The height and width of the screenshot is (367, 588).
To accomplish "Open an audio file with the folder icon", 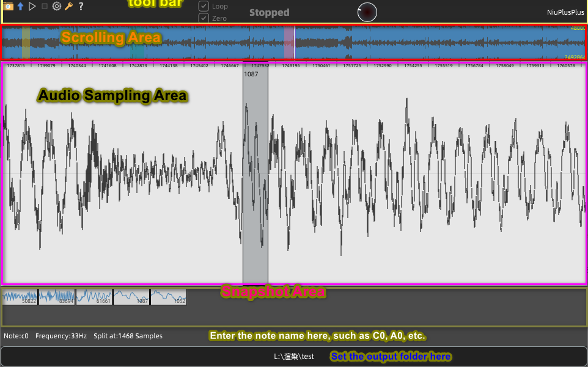I will coord(8,6).
